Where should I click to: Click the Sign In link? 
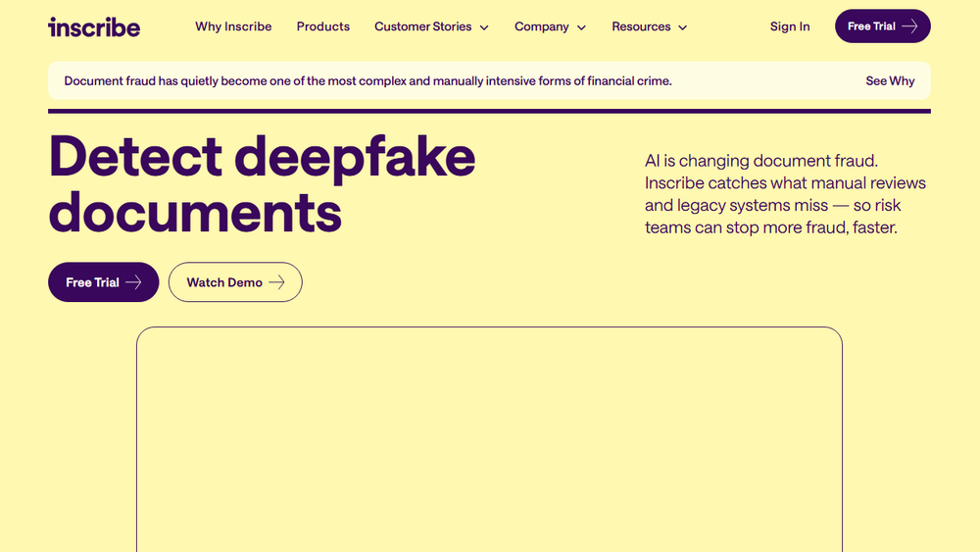[790, 26]
